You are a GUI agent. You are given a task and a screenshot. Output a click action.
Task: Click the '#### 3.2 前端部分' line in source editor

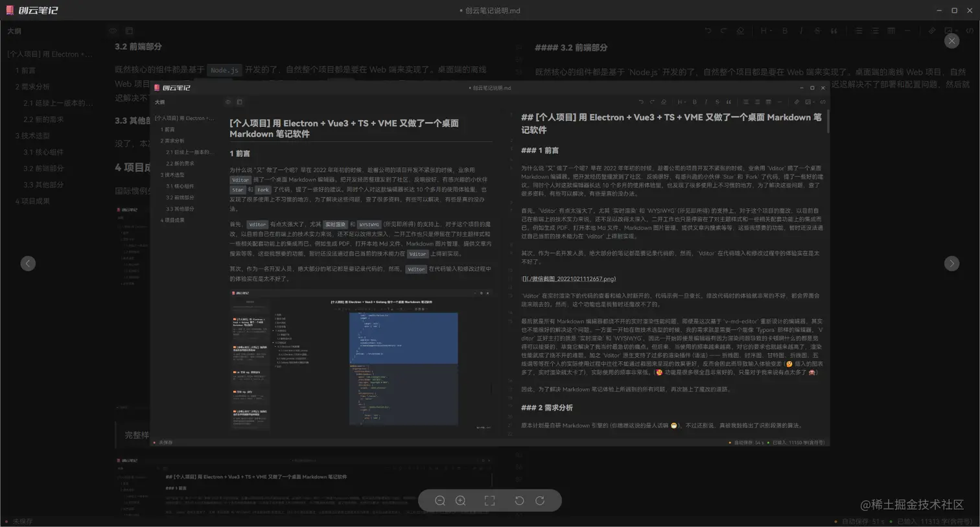[x=571, y=47]
